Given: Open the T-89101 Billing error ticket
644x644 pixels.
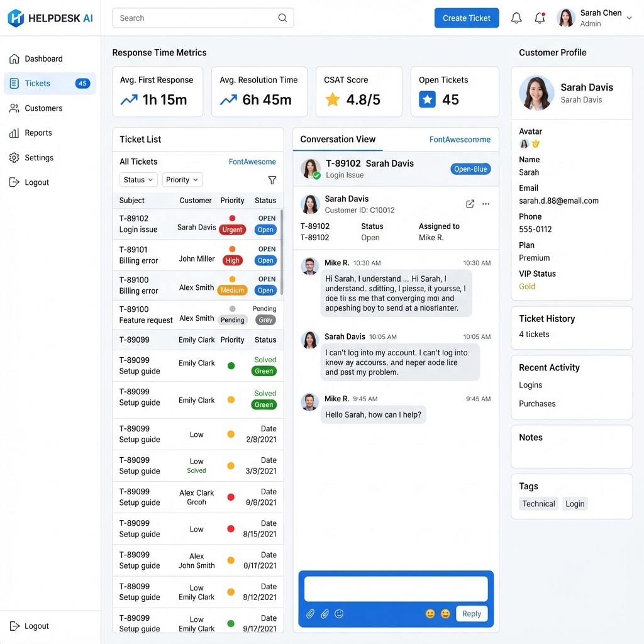Looking at the screenshot, I should coord(198,255).
